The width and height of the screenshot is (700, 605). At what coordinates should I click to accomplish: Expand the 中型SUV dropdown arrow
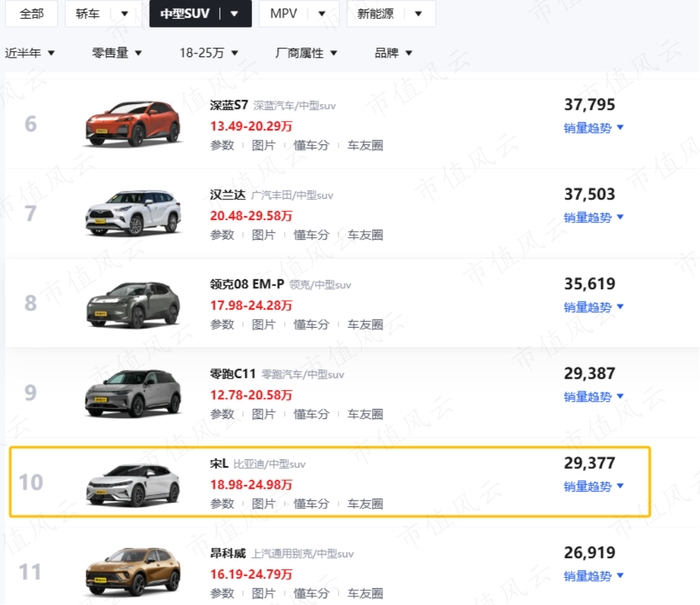coord(234,14)
